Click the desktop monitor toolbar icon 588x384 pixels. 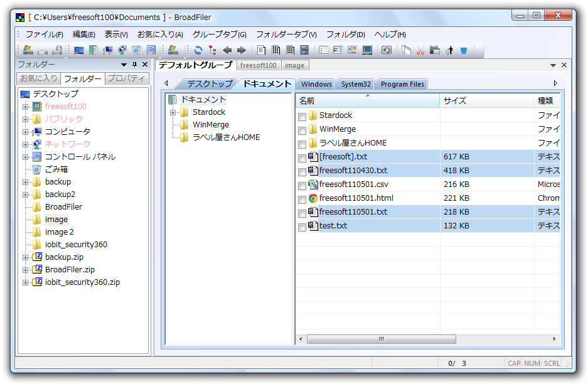(x=78, y=50)
